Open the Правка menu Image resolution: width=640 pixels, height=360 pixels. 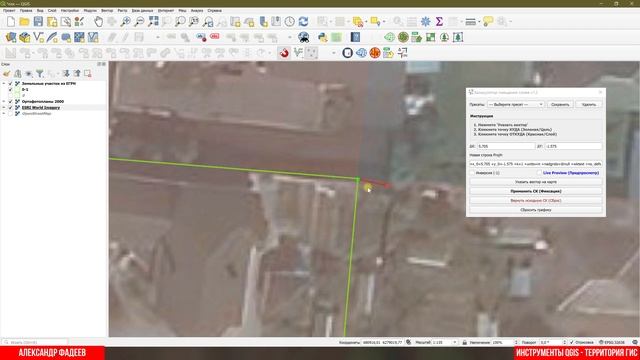tap(26, 11)
